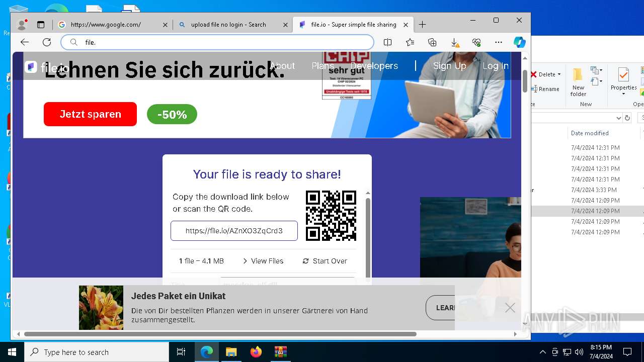Open the Easy access dropdown in Explorer
This screenshot has height=362, width=644.
[597, 81]
